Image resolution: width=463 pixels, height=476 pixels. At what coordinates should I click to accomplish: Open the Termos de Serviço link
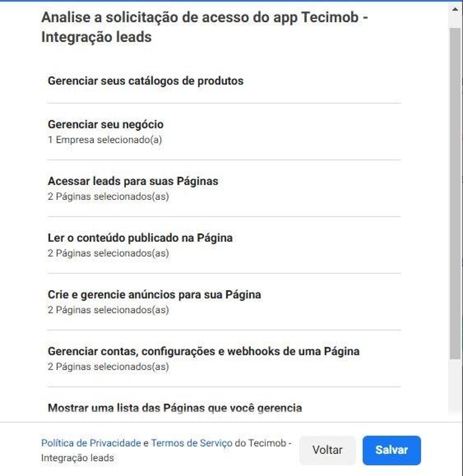(x=192, y=443)
